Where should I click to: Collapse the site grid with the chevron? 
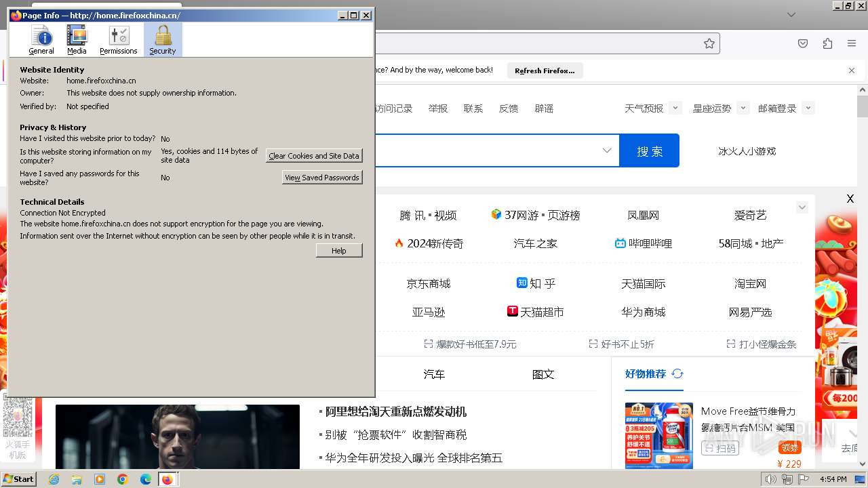click(802, 207)
